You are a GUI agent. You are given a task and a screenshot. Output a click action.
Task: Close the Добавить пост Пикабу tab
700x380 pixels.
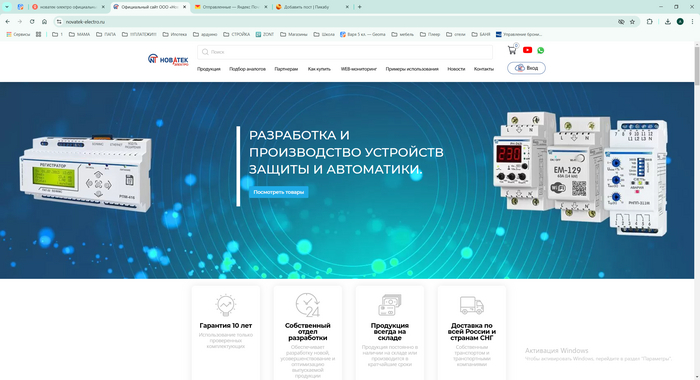pos(347,7)
